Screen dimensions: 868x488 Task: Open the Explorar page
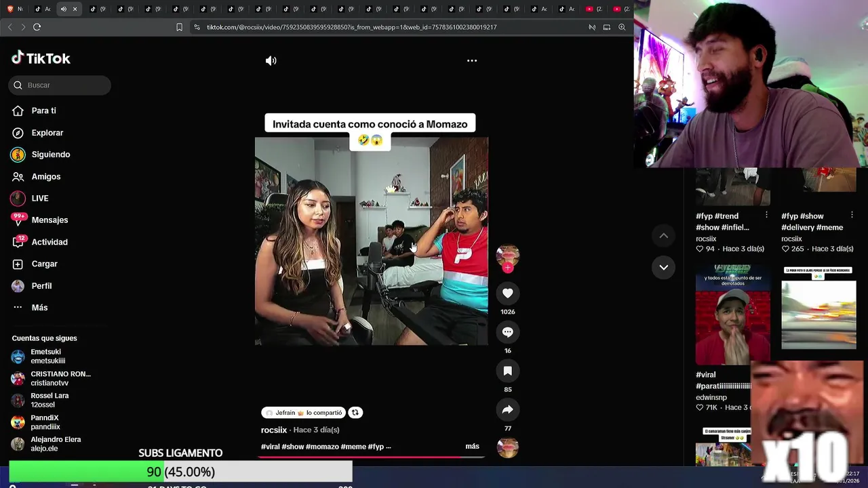pyautogui.click(x=47, y=133)
